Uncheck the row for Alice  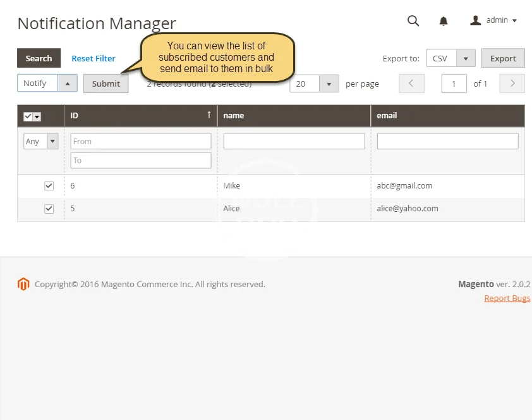[49, 209]
